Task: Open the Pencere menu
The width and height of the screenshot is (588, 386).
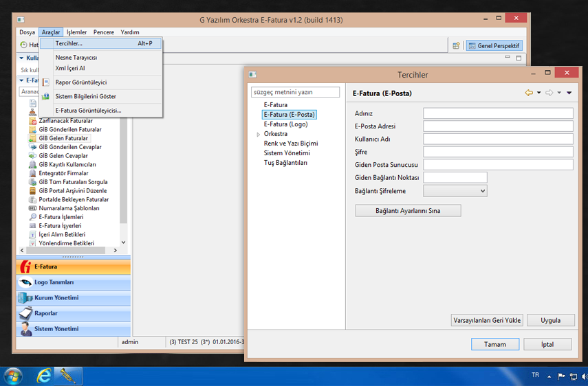Action: [103, 32]
